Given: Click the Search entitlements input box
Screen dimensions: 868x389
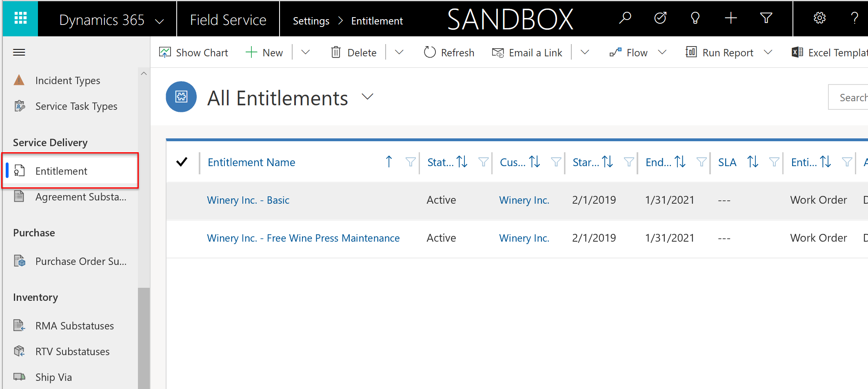Looking at the screenshot, I should pyautogui.click(x=848, y=97).
